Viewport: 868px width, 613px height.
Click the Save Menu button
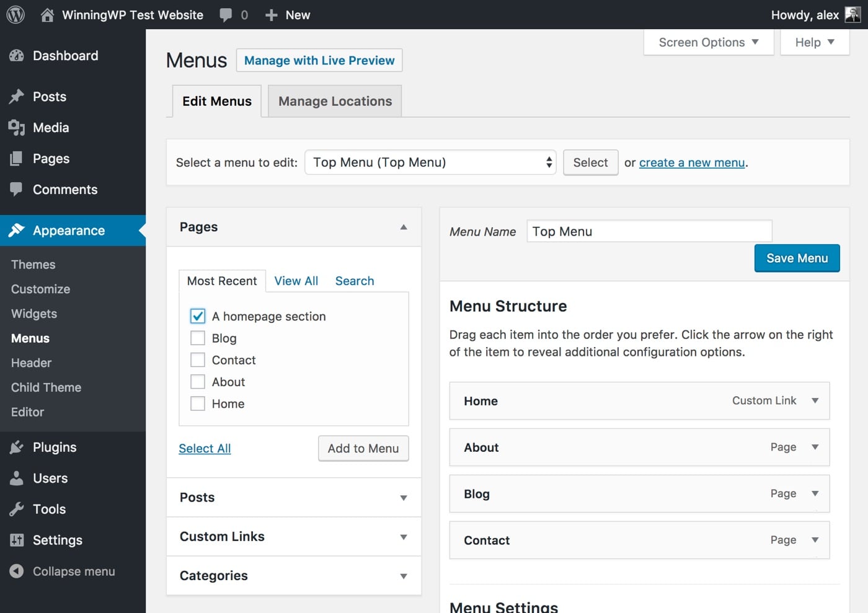coord(797,258)
